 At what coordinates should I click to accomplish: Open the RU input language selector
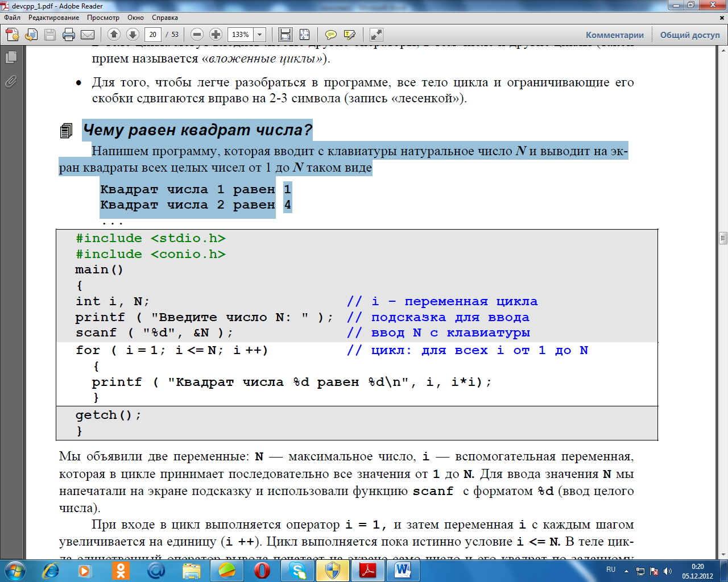(611, 569)
